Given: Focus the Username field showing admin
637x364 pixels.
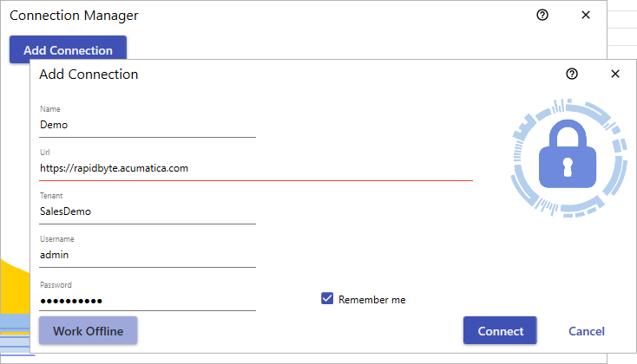Looking at the screenshot, I should coord(148,255).
